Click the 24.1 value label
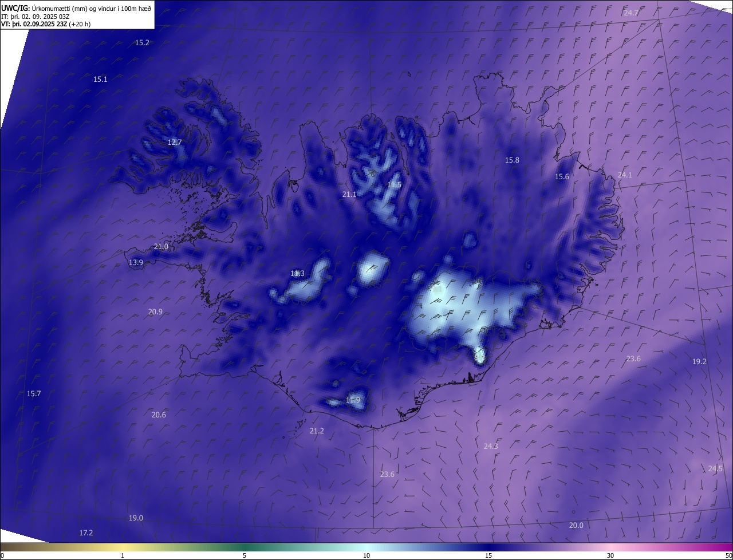 click(x=624, y=175)
